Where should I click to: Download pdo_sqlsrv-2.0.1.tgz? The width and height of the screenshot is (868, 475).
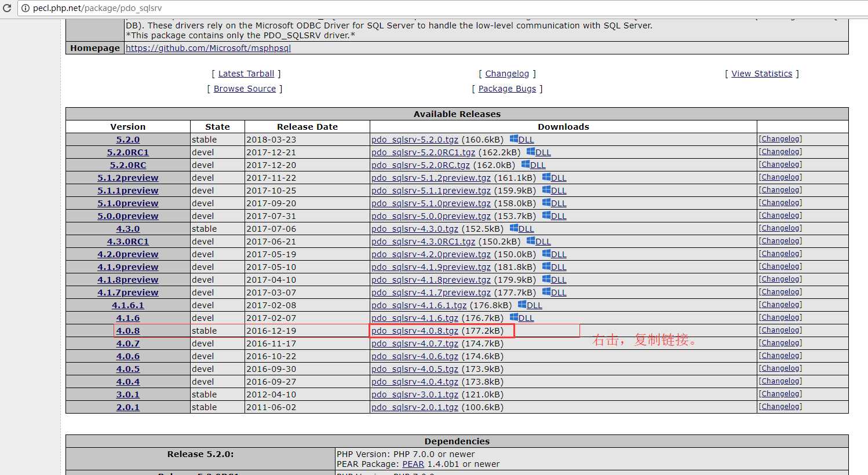[415, 407]
